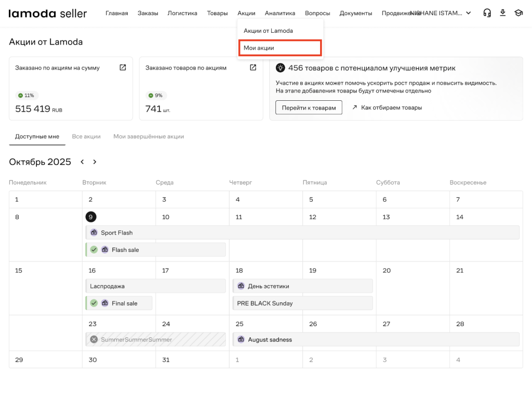Viewport: 532px width, 398px height.
Task: Go to next month with right chevron
Action: 95,162
